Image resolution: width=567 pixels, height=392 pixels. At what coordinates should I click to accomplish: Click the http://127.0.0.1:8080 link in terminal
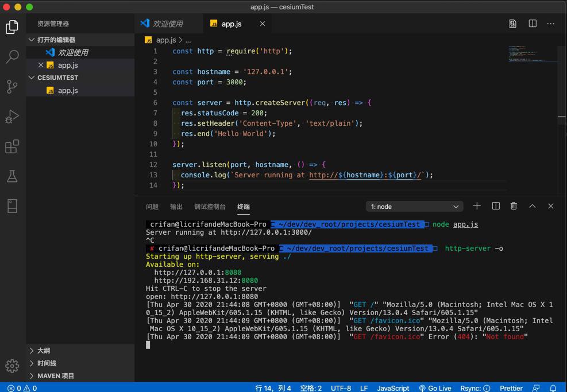pos(198,273)
